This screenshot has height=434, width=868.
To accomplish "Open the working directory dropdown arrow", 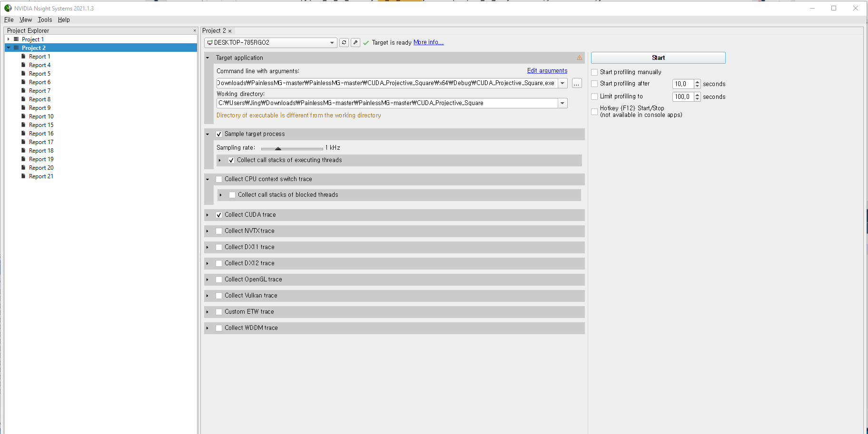I will pos(562,103).
